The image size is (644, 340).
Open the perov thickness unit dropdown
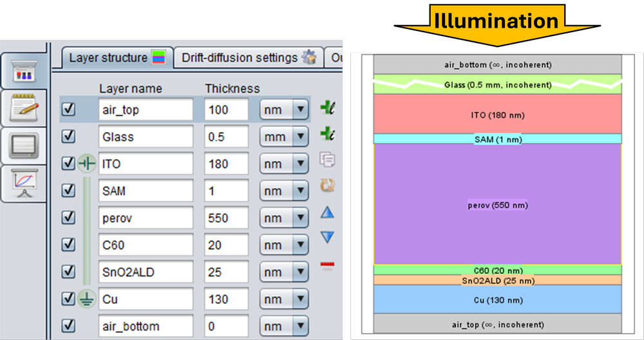(x=284, y=218)
